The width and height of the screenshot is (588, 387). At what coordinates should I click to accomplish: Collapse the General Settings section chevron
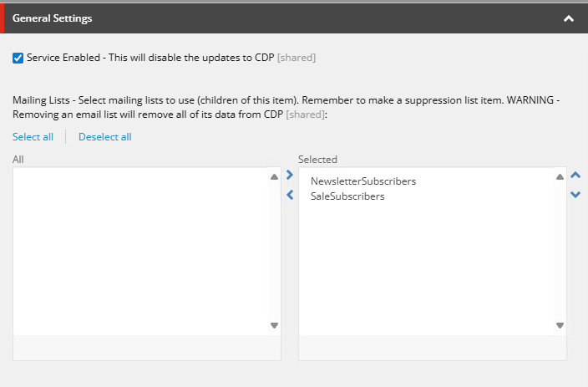click(569, 18)
